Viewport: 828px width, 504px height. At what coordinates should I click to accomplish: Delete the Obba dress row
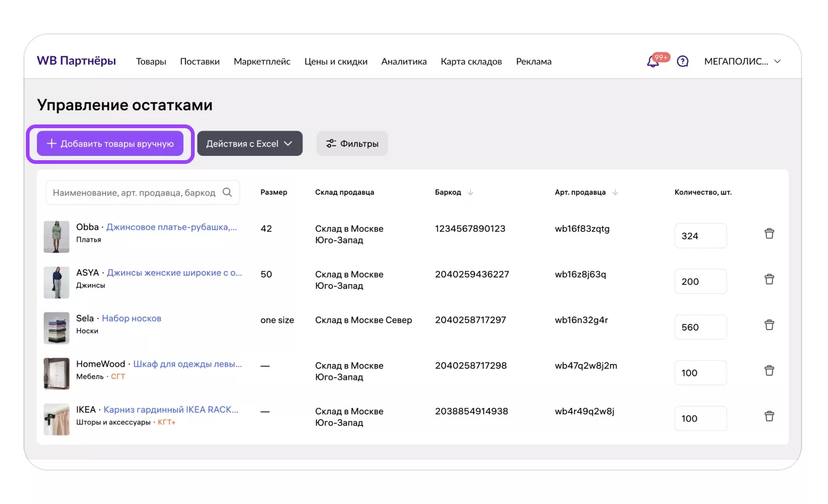(x=769, y=234)
